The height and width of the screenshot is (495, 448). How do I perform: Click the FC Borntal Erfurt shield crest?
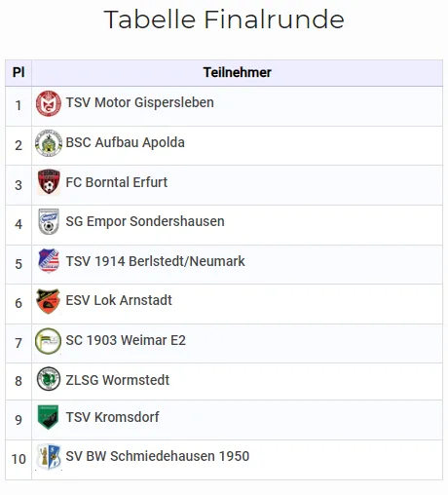(49, 181)
